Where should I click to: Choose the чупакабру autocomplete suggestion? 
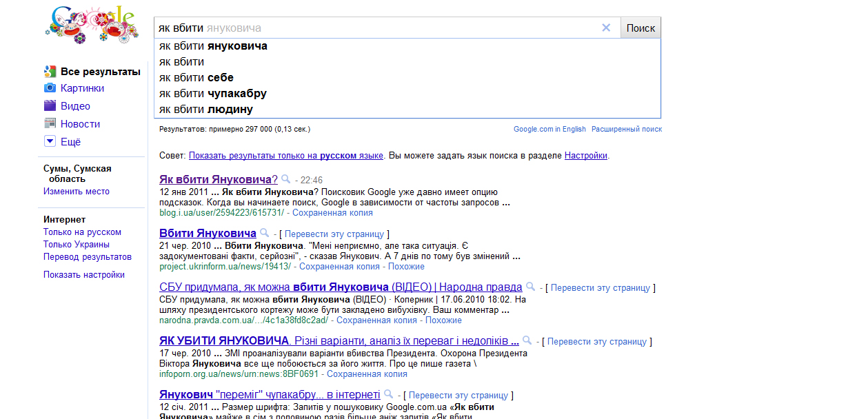(212, 93)
